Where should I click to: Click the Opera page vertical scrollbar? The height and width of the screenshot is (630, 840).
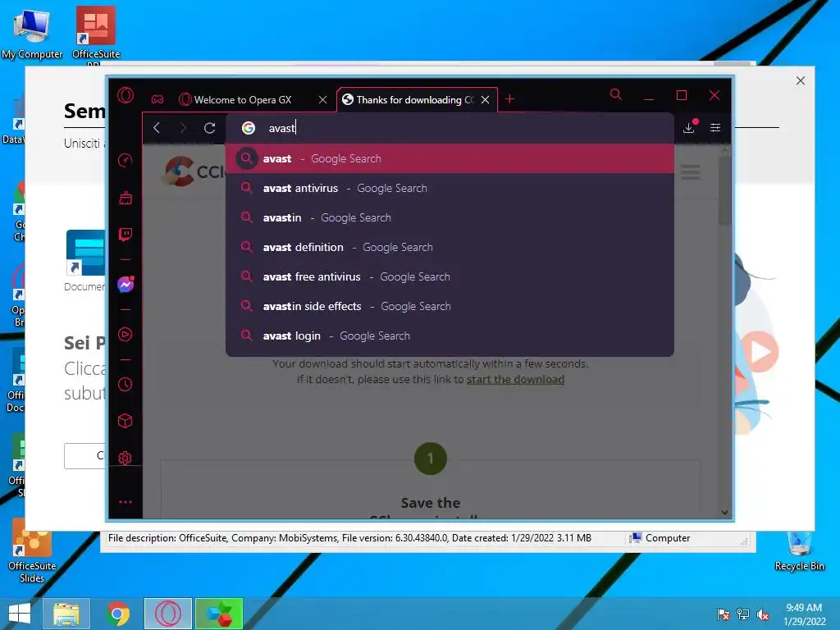(x=725, y=190)
